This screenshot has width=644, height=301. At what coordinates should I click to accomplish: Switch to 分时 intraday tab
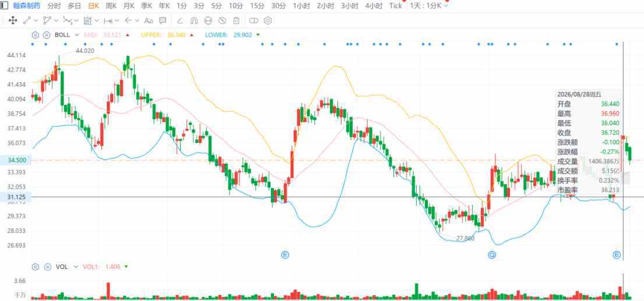tap(54, 6)
